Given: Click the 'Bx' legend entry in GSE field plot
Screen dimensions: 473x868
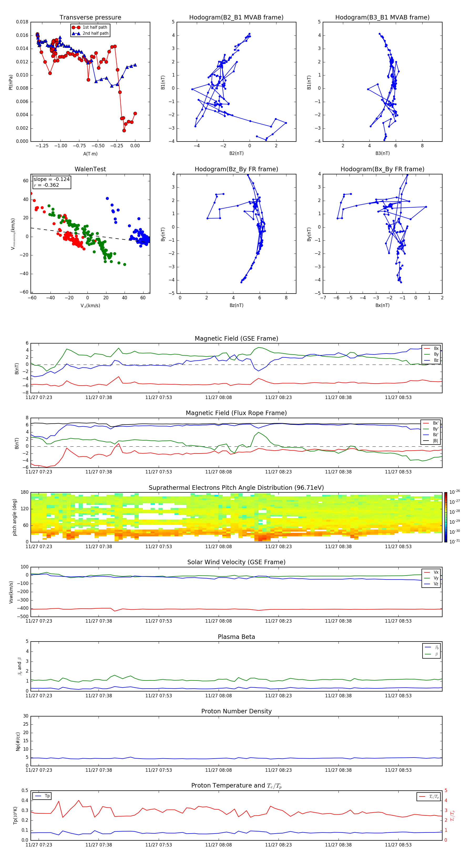Looking at the screenshot, I should tap(431, 349).
